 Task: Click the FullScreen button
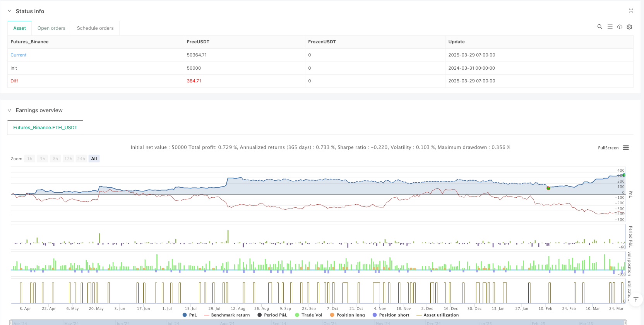(x=608, y=148)
